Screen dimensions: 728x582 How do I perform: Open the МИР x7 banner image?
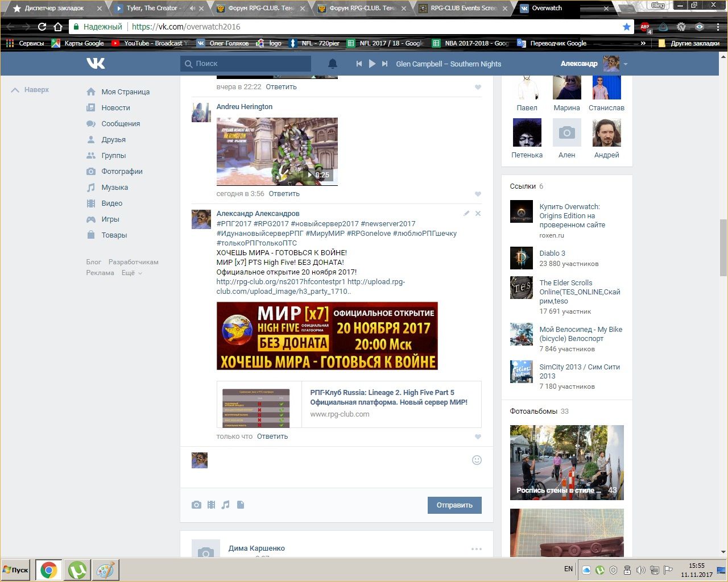pos(327,336)
